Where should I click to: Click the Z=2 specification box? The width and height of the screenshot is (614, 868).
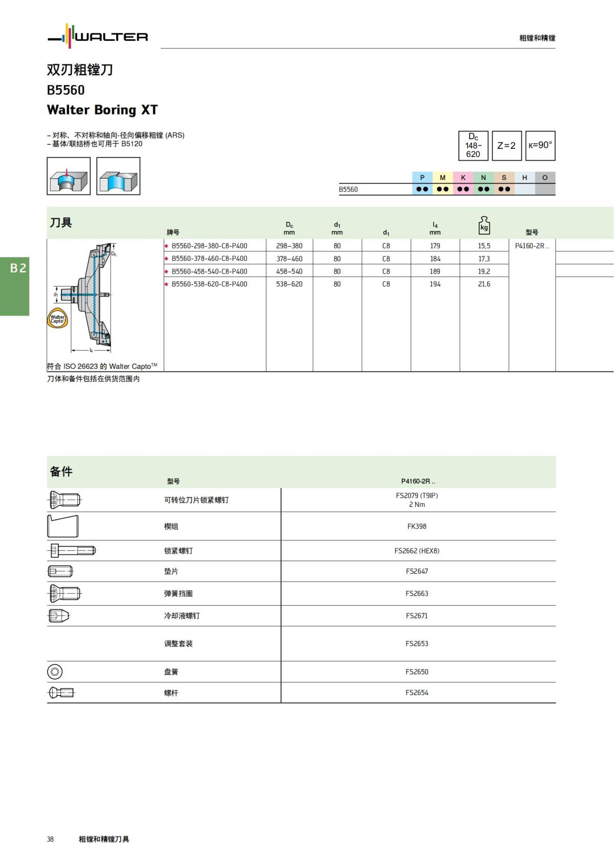pyautogui.click(x=507, y=146)
